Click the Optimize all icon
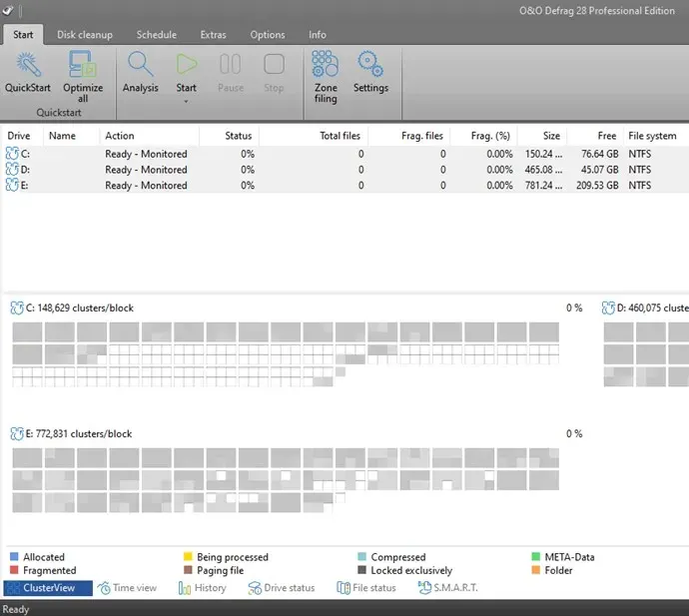The height and width of the screenshot is (616, 689). tap(83, 64)
